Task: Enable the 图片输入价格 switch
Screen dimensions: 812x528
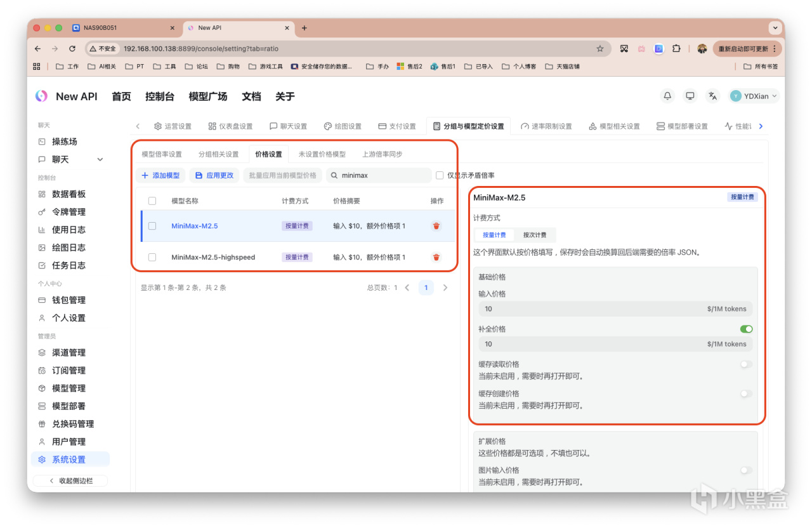Action: tap(746, 470)
